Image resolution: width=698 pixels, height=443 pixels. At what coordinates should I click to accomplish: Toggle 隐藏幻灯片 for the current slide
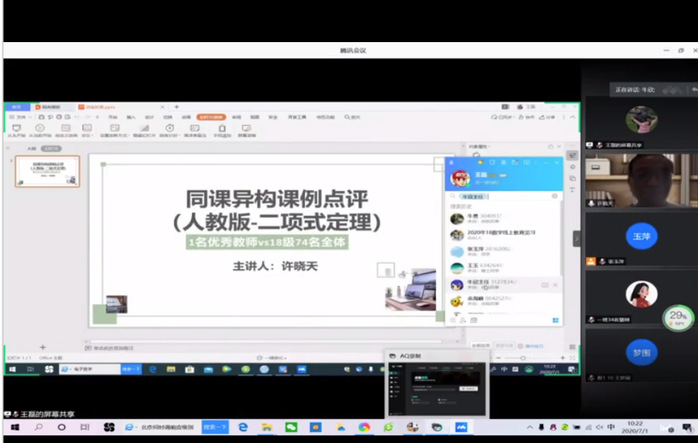tap(146, 129)
